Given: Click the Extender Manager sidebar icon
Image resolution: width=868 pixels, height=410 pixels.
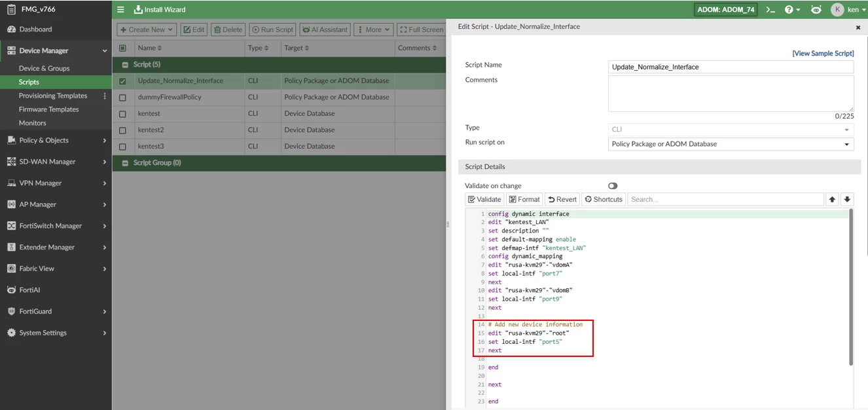Looking at the screenshot, I should (11, 248).
